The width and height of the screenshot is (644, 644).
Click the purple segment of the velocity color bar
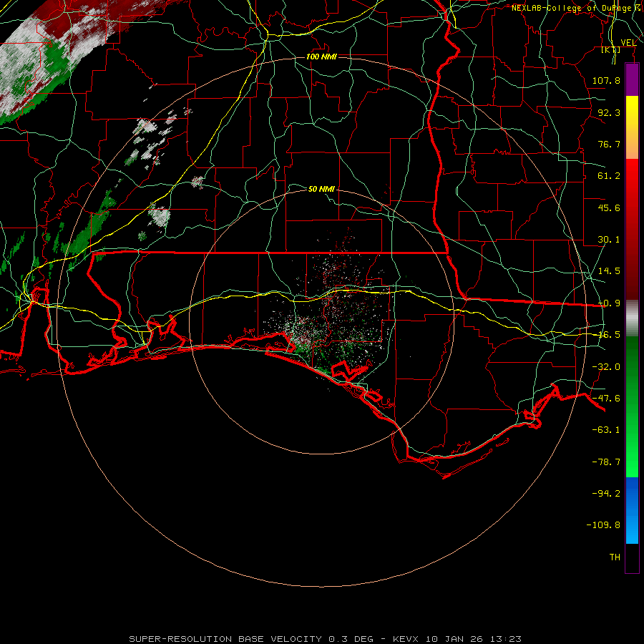[x=632, y=80]
